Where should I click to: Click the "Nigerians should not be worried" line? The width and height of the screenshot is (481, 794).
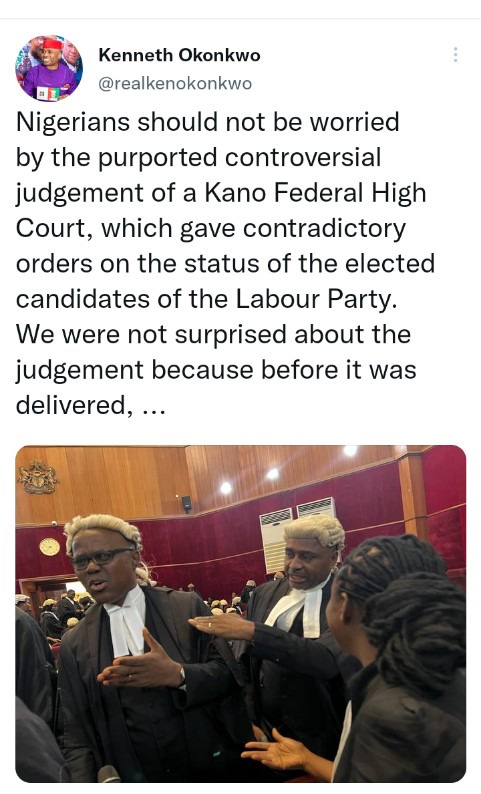(x=208, y=122)
